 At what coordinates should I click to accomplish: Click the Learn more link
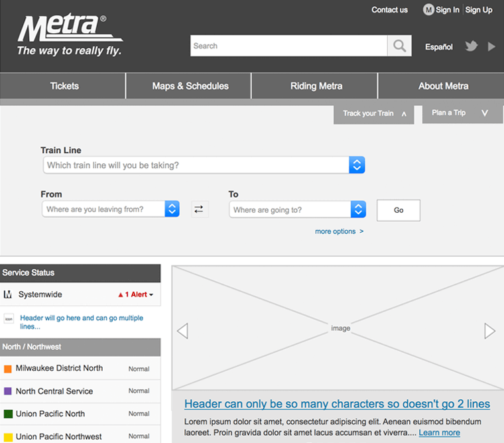pos(439,432)
